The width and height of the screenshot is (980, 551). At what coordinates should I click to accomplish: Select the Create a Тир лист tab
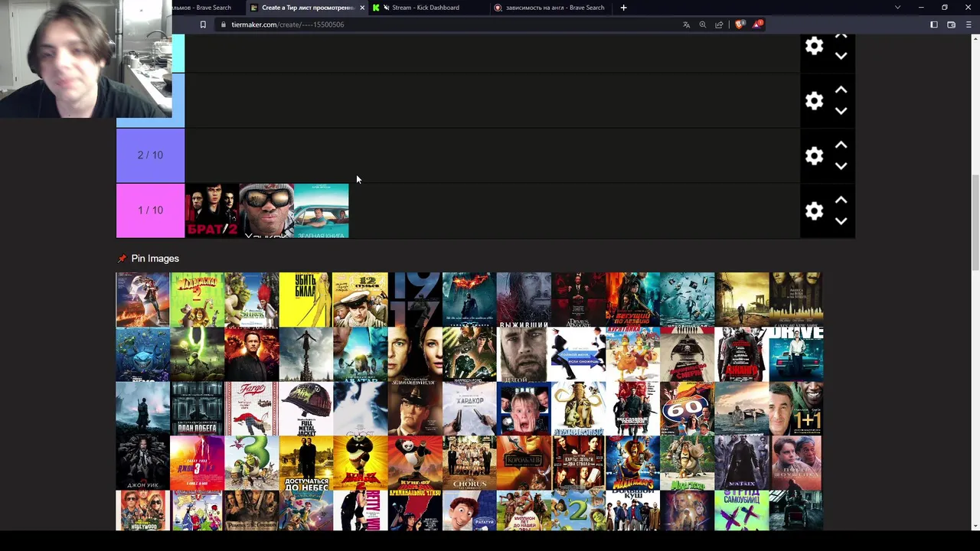307,8
